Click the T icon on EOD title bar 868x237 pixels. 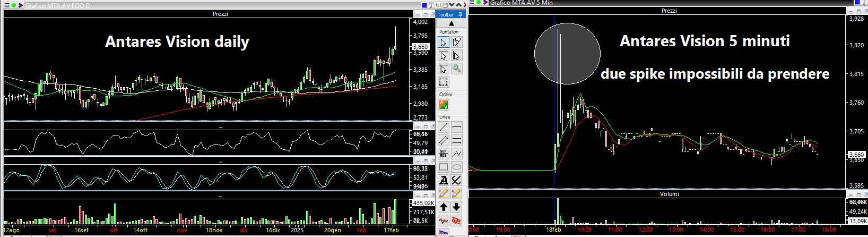tap(431, 5)
